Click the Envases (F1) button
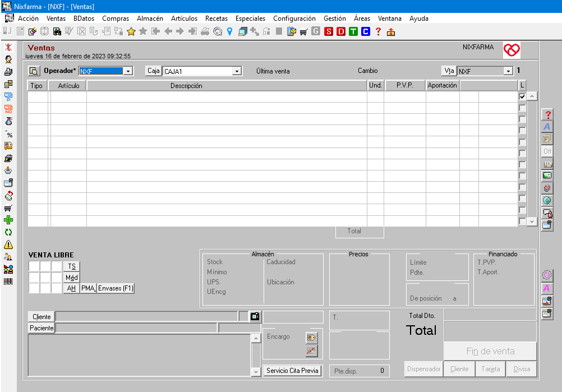 pos(116,288)
